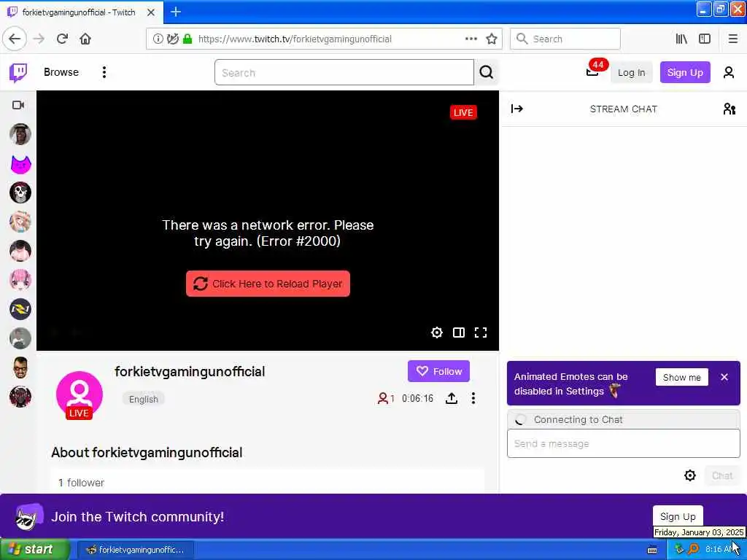
Task: Click the LIVE badge in the player
Action: pos(462,112)
